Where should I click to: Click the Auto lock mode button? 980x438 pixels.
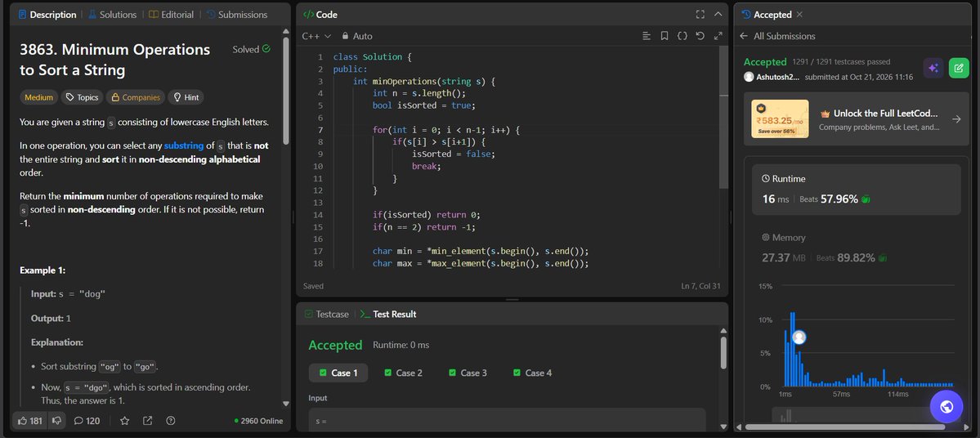[x=357, y=36]
